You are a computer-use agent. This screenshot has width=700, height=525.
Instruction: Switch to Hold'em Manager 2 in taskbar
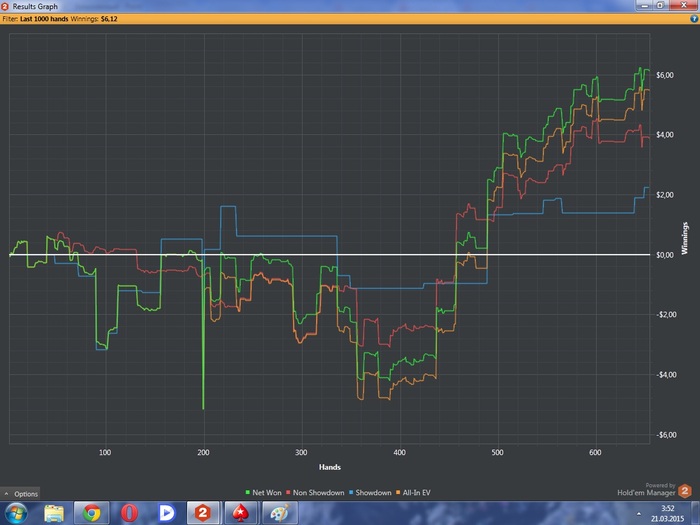(x=204, y=513)
